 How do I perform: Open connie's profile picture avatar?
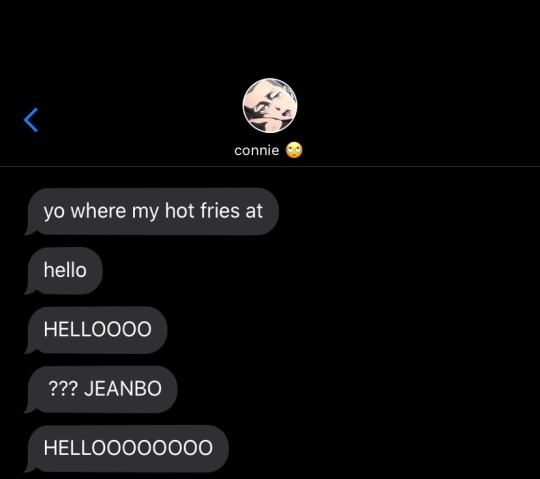pos(270,105)
